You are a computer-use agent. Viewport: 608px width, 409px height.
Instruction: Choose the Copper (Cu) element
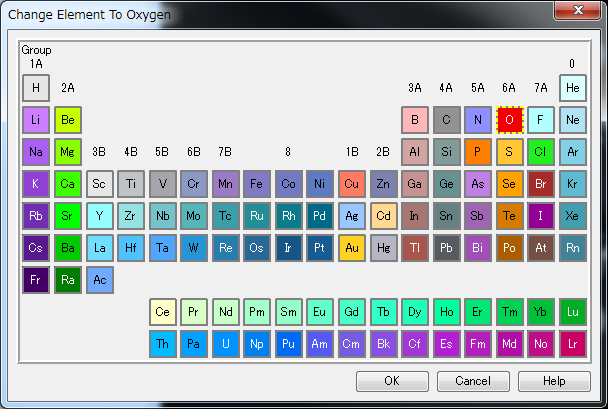pyautogui.click(x=352, y=184)
